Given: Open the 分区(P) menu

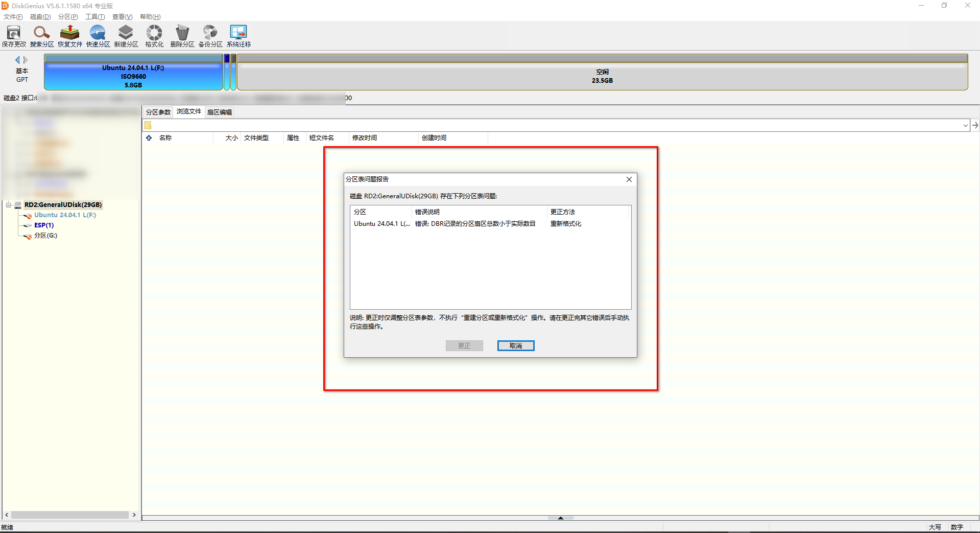Looking at the screenshot, I should [x=68, y=17].
